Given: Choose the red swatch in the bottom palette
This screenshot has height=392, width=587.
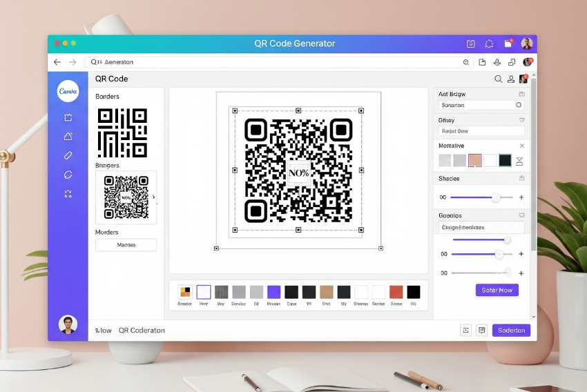Looking at the screenshot, I should point(396,292).
